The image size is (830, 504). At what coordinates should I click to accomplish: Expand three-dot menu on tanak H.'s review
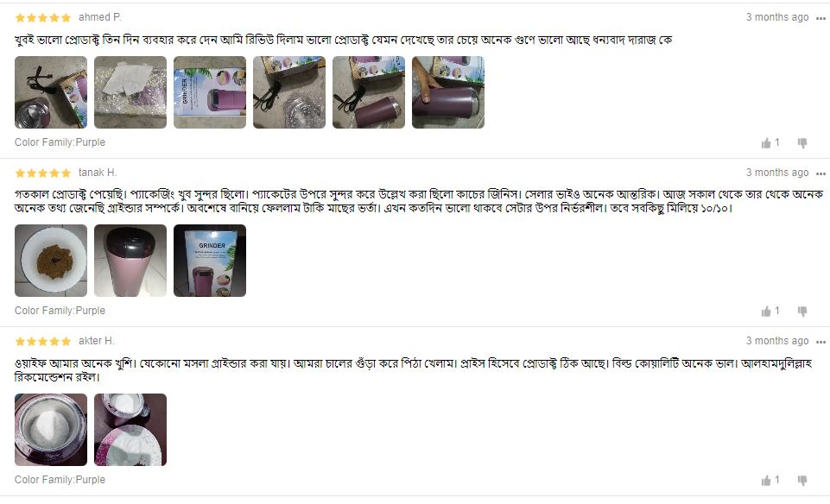coord(820,173)
